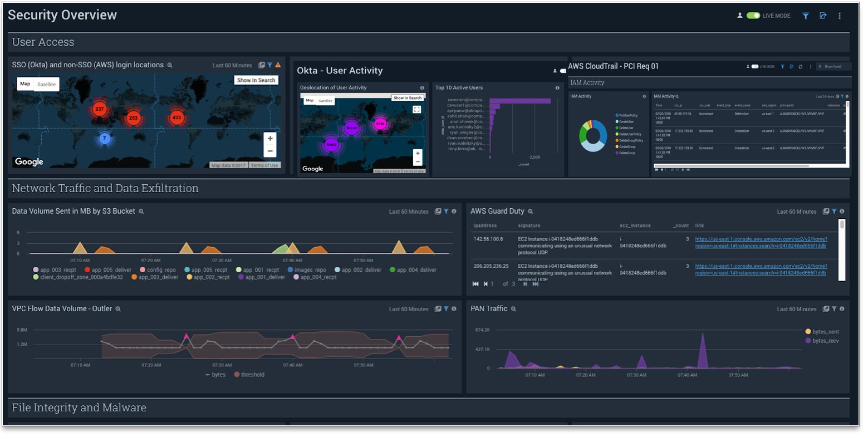Go to next page of IAM Activity table
Image resolution: width=868 pixels, height=437 pixels.
[x=682, y=170]
